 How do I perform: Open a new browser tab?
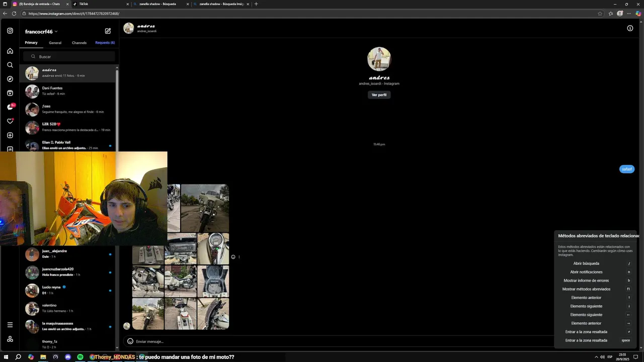(256, 4)
